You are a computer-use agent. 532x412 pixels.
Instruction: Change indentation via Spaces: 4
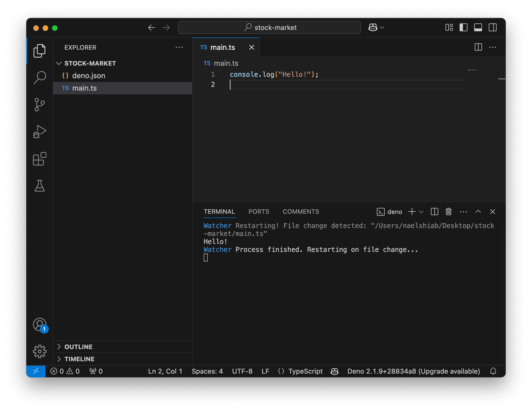click(207, 371)
